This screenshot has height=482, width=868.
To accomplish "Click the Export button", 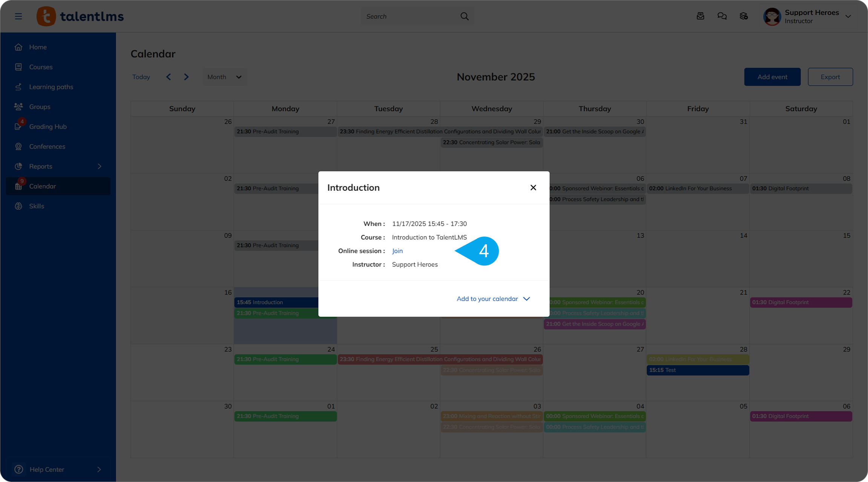I will 830,77.
